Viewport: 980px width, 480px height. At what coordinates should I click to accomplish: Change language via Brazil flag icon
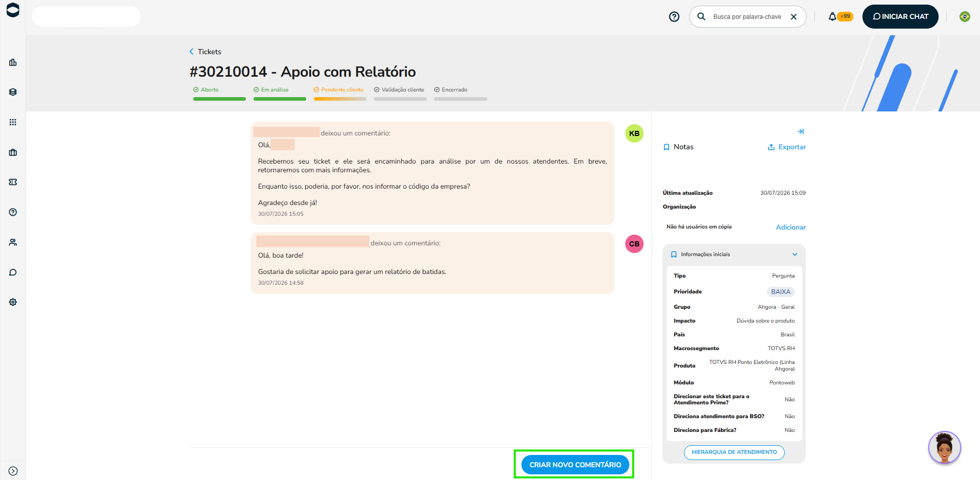965,16
